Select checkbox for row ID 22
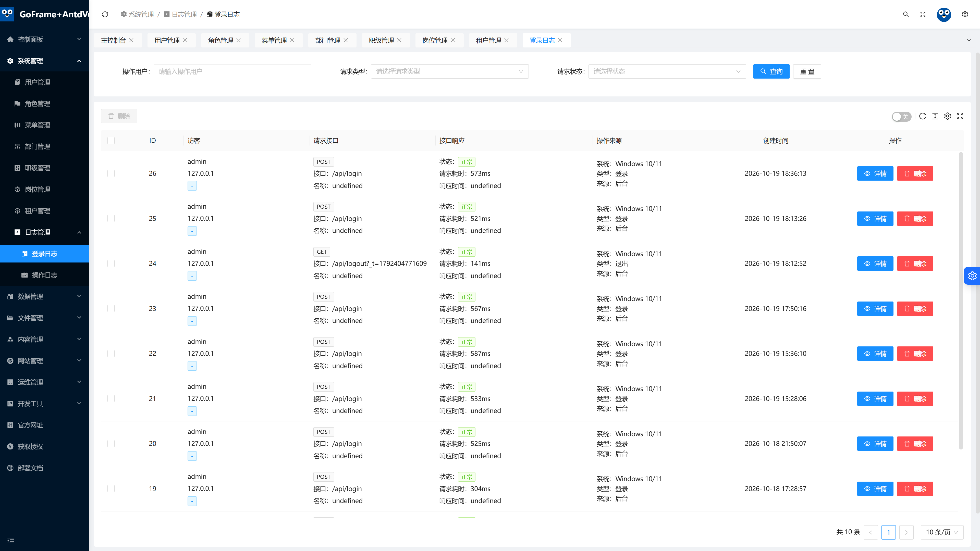 coord(111,354)
